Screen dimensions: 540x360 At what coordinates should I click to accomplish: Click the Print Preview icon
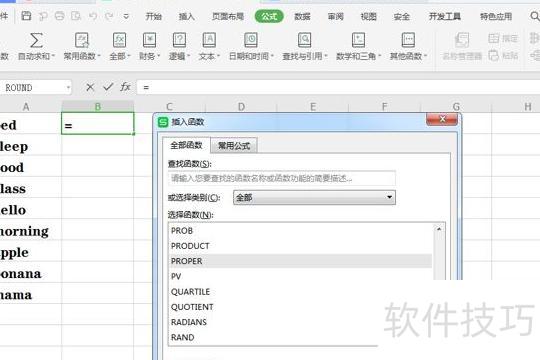(76, 16)
